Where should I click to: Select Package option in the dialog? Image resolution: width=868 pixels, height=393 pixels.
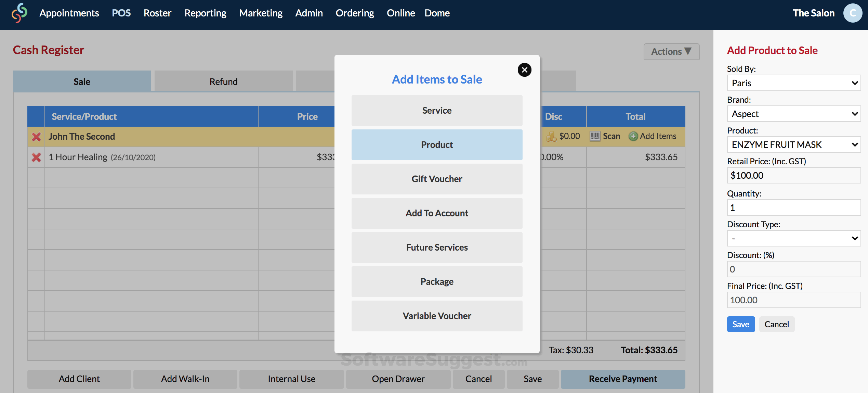(x=437, y=282)
